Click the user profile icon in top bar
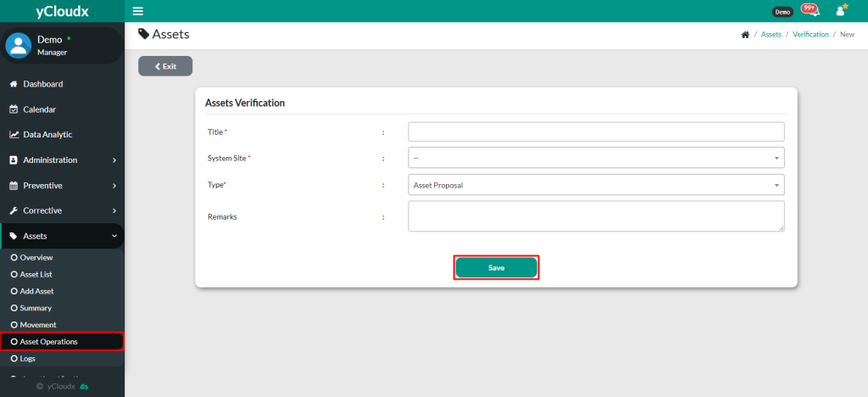Image resolution: width=868 pixels, height=397 pixels. pyautogui.click(x=841, y=11)
